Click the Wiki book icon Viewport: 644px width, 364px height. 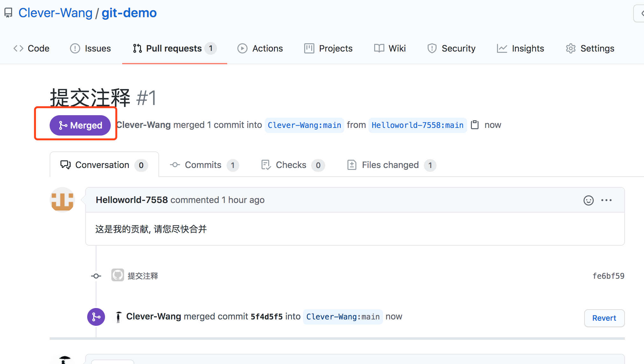tap(379, 48)
